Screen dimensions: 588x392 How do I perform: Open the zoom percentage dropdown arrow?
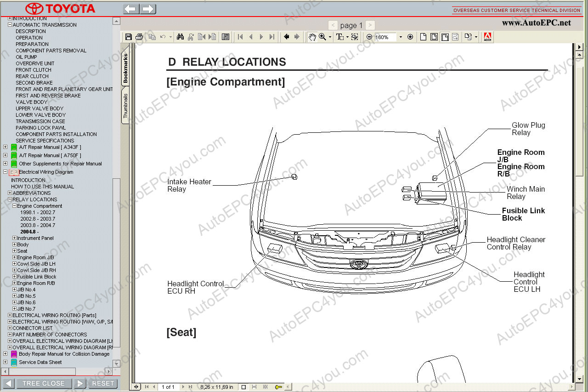point(401,37)
